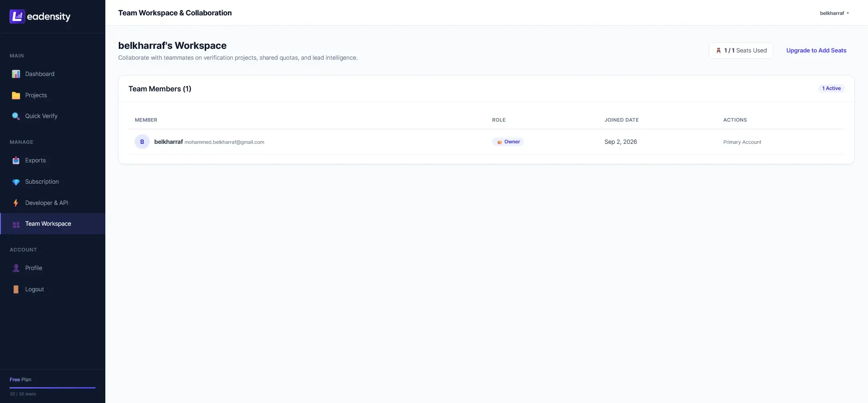868x403 pixels.
Task: Select Developer & API menu item
Action: [x=52, y=203]
